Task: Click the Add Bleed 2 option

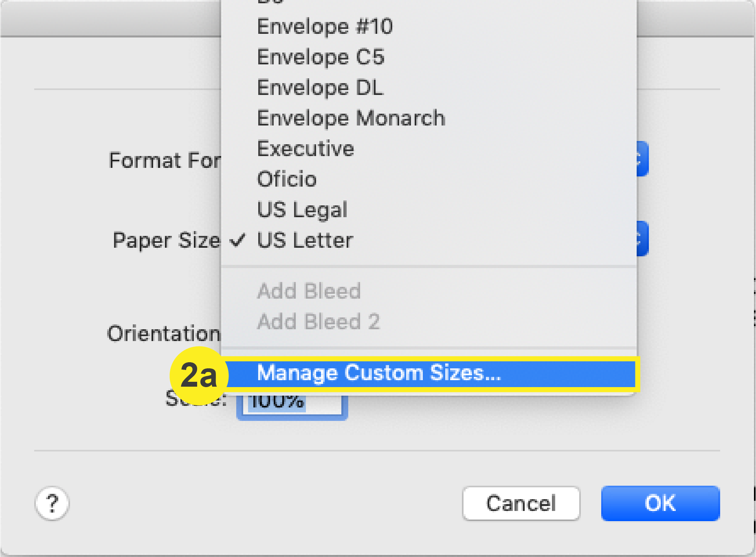Action: click(x=318, y=321)
